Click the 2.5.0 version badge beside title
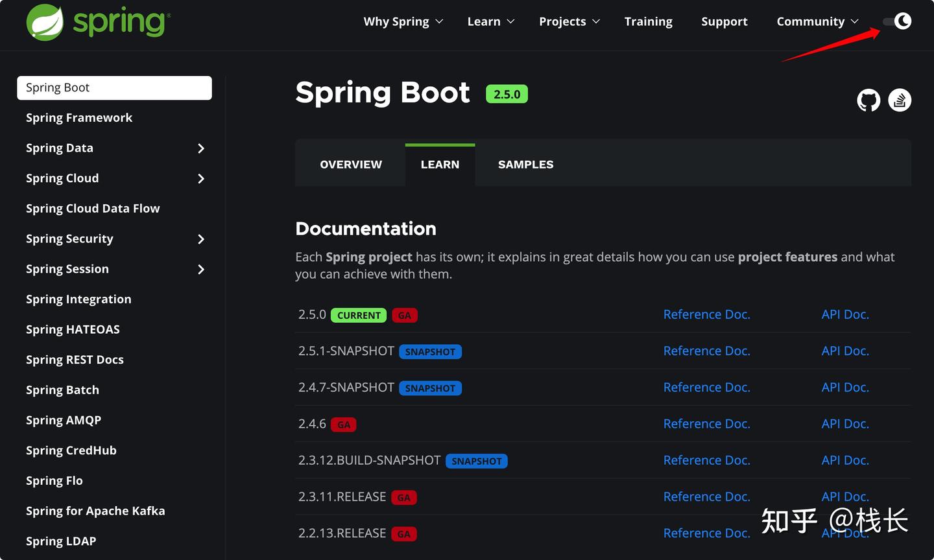 [x=507, y=94]
